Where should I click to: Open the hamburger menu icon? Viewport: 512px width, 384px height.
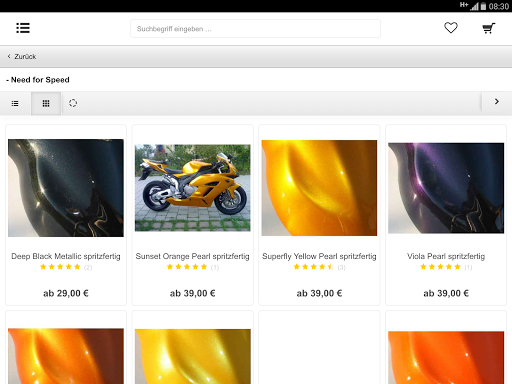[23, 28]
